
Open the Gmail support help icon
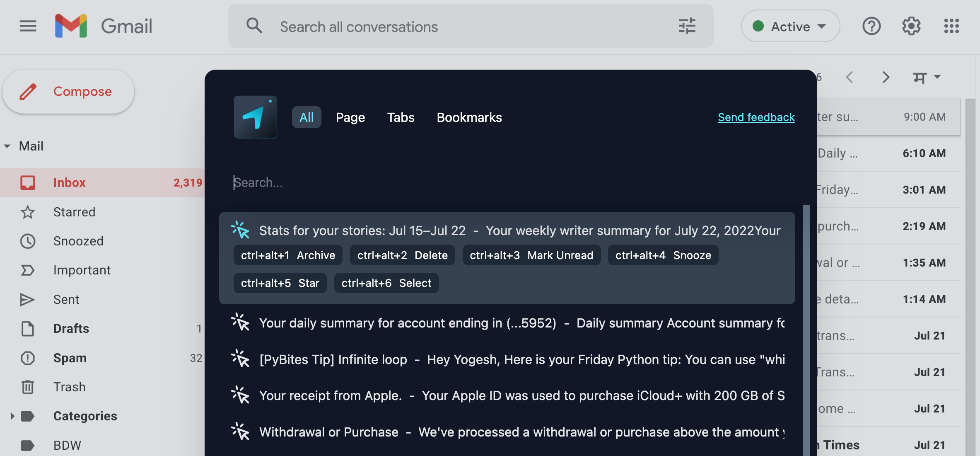click(871, 26)
